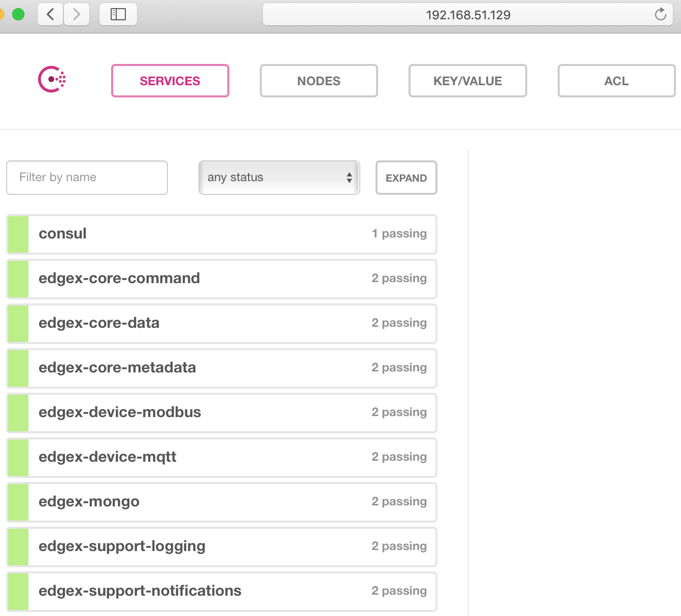Click green status bar of edgex-device-modbus
Viewport: 681px width, 616px height.
[18, 413]
